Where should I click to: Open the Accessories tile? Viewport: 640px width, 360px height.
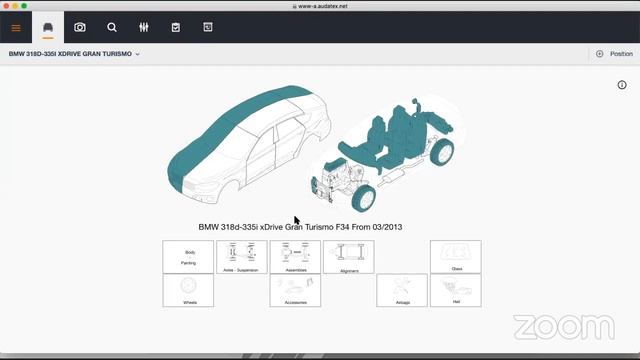tap(295, 290)
